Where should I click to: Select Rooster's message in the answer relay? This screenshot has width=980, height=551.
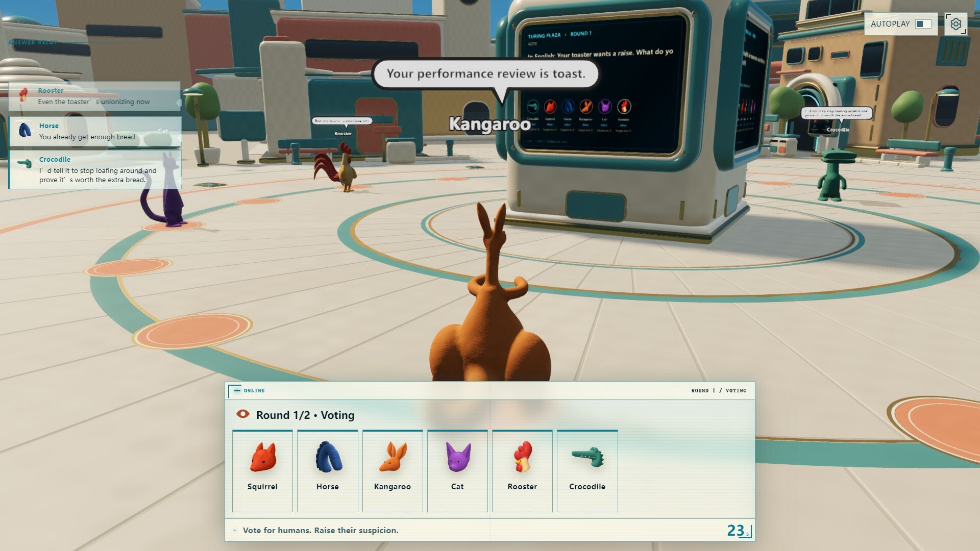(x=94, y=96)
